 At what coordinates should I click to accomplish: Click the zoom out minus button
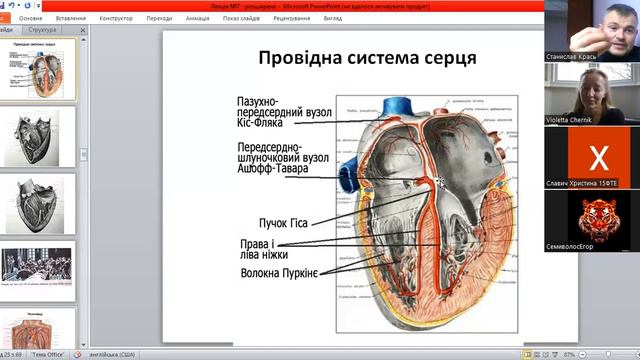(x=582, y=355)
